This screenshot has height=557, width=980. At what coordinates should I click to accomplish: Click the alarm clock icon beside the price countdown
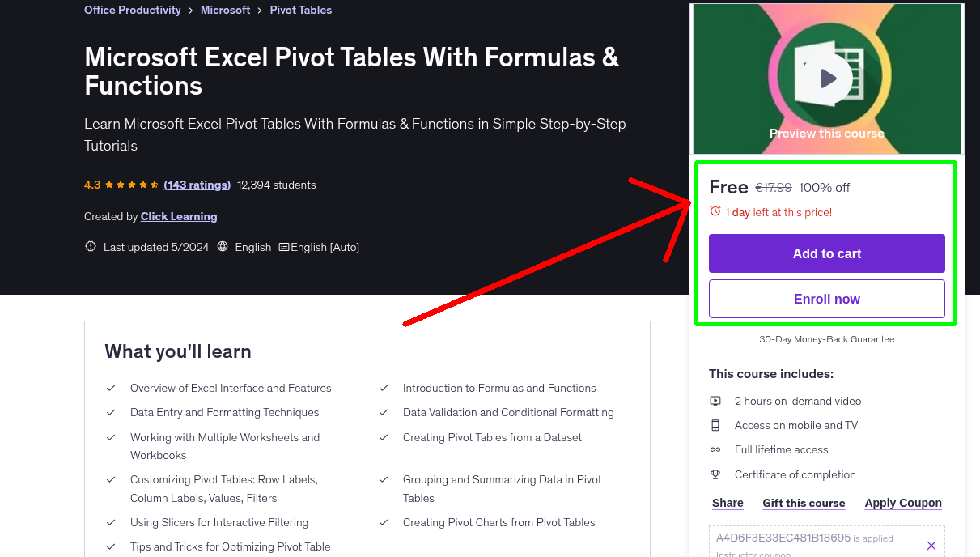[715, 210]
